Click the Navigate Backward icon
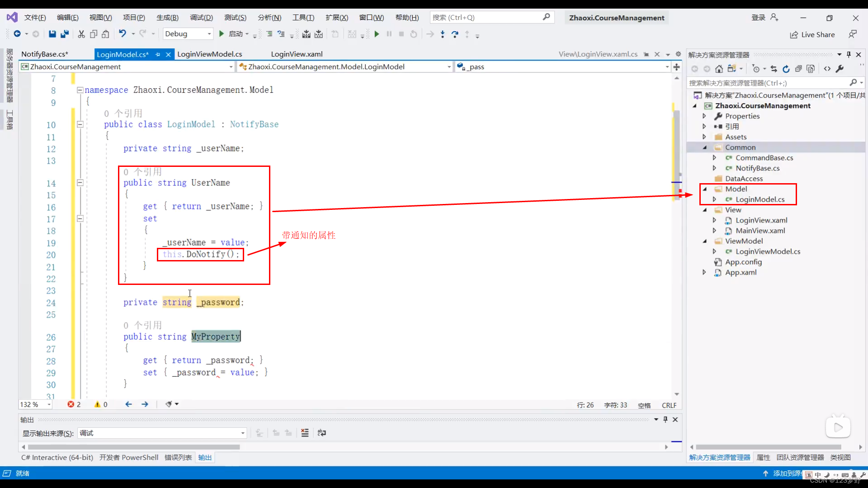Screen dimensions: 868x488 [17, 34]
